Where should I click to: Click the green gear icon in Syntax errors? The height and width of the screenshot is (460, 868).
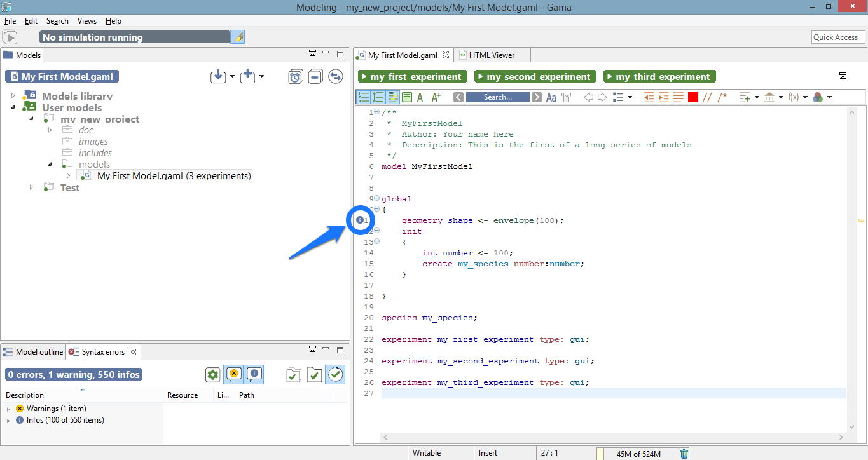(213, 375)
